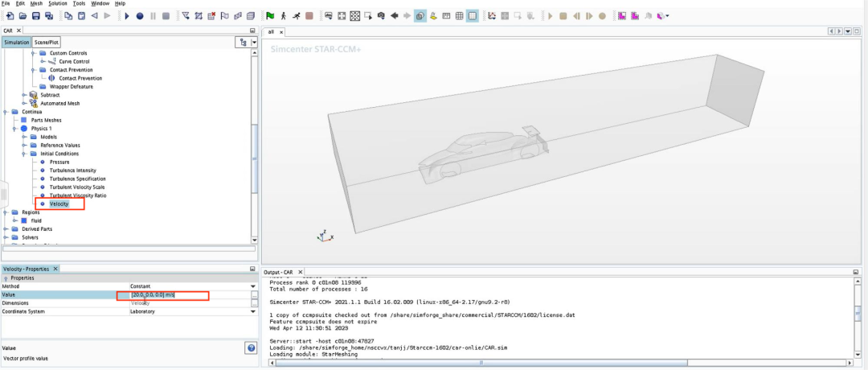
Task: Open the magenta cube icon dropdown arrow
Action: click(667, 16)
